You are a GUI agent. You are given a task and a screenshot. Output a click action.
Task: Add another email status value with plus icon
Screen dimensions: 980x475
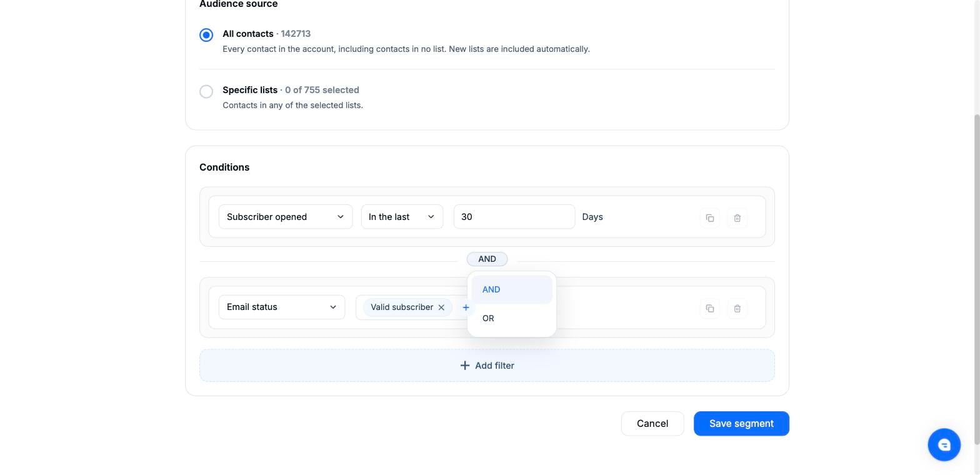tap(466, 307)
